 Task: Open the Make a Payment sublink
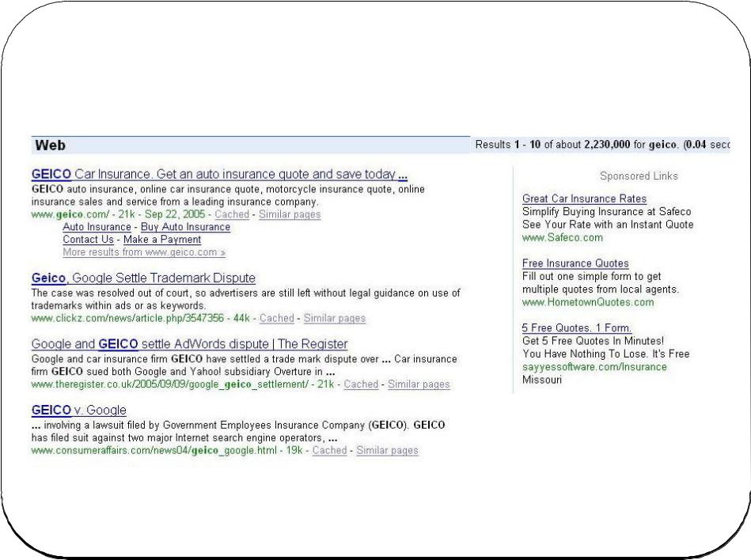click(x=162, y=240)
